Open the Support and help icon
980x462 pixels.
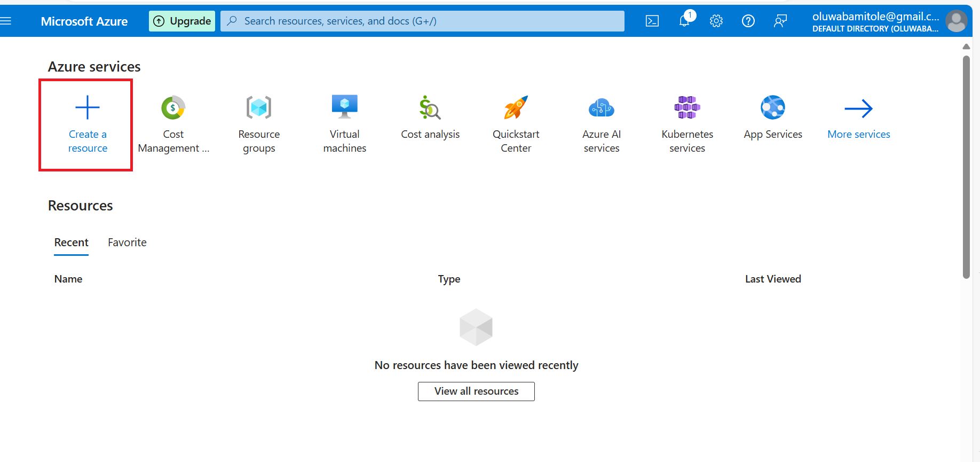point(748,21)
